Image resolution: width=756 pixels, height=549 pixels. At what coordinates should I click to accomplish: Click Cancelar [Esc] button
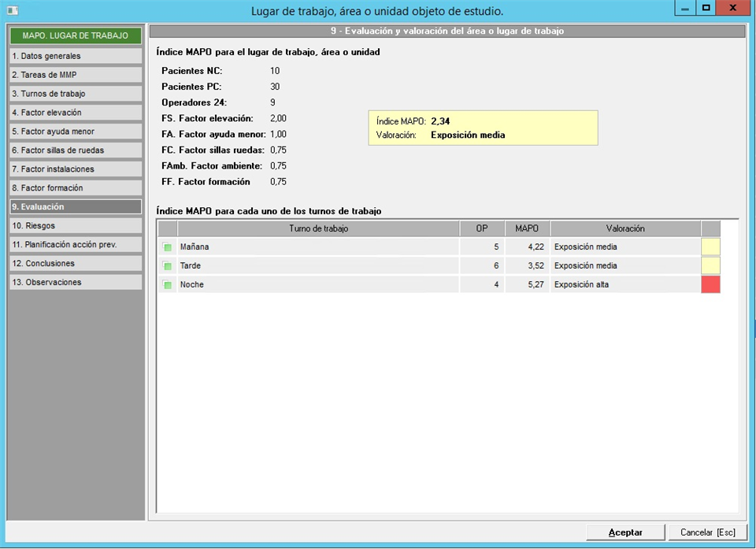(x=707, y=532)
